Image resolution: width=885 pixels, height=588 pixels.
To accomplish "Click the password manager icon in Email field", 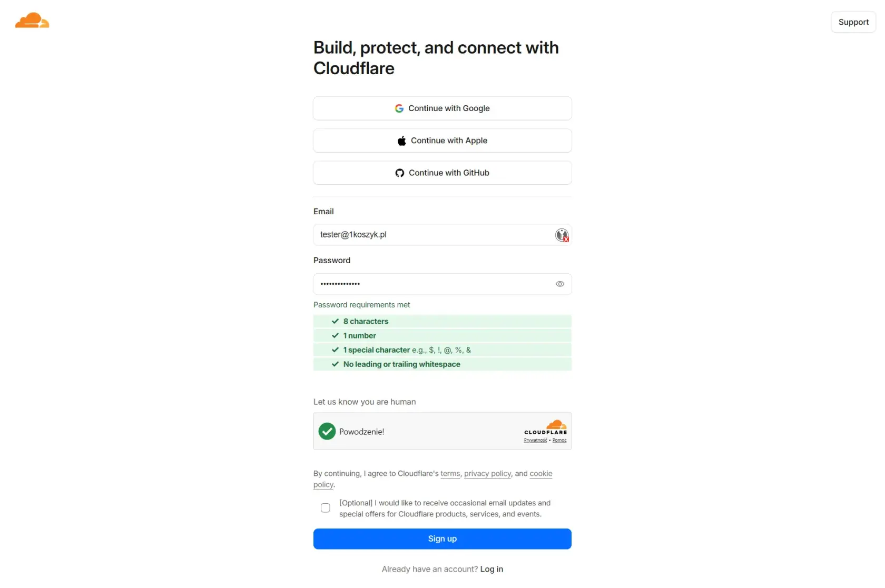I will click(562, 235).
